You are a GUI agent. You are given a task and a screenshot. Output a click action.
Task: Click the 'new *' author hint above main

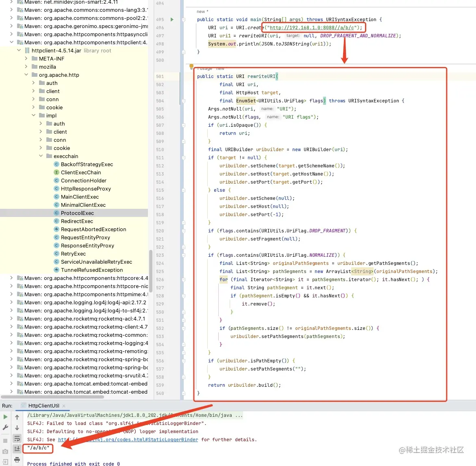point(202,11)
